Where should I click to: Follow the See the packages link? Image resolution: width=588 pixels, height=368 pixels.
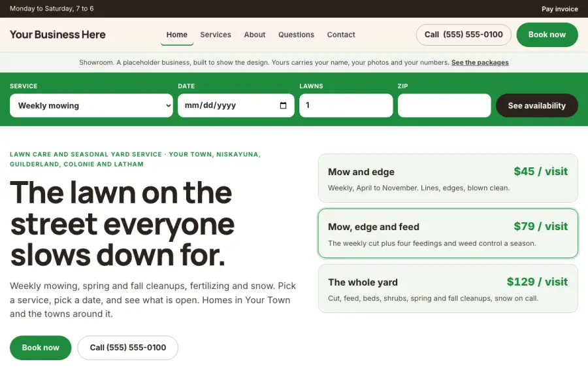(480, 63)
